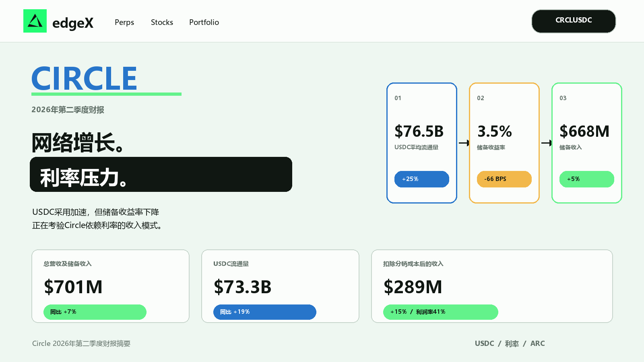Click the 利率压力 dark banner
The height and width of the screenshot is (362, 644).
(161, 174)
